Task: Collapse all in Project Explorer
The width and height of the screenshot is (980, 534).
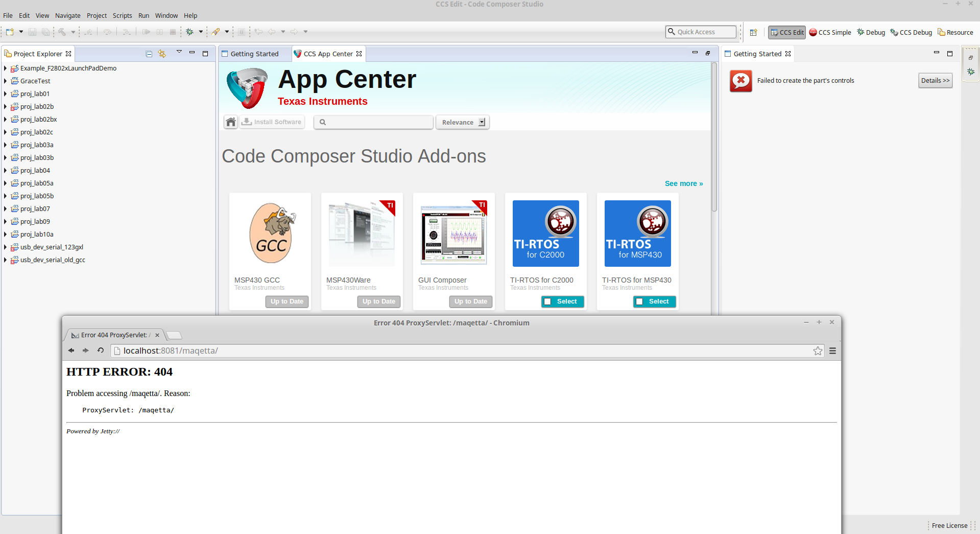Action: [149, 54]
